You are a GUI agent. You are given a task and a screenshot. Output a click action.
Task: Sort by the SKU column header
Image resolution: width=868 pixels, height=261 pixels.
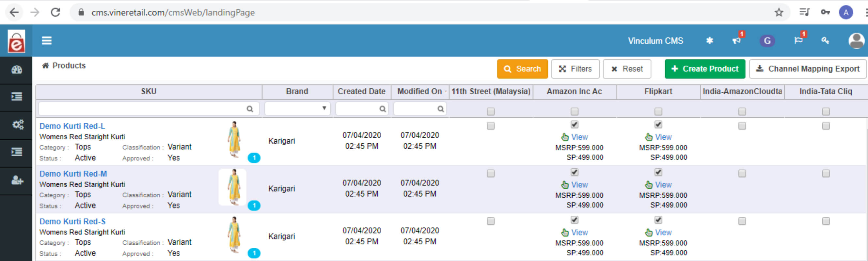coord(149,92)
